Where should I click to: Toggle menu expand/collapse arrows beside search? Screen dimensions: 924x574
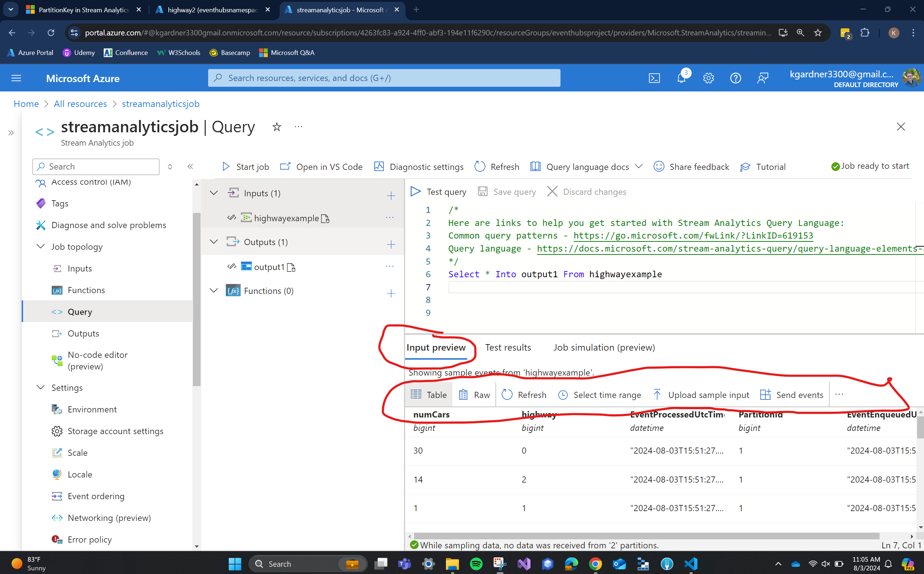pyautogui.click(x=170, y=167)
